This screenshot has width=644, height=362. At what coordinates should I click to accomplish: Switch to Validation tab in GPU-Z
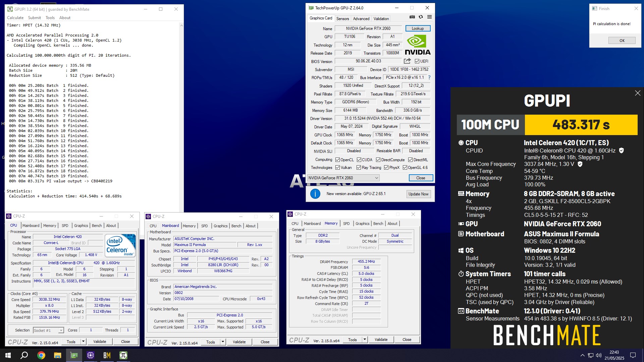point(381,19)
